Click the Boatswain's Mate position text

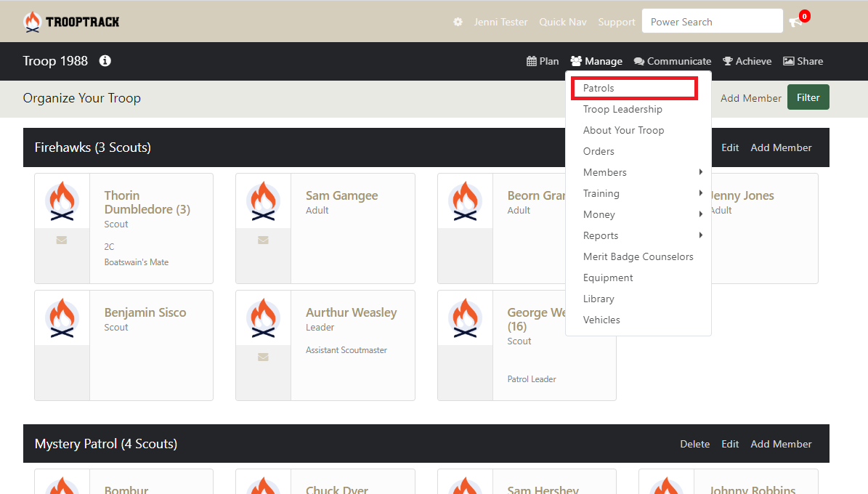click(136, 262)
